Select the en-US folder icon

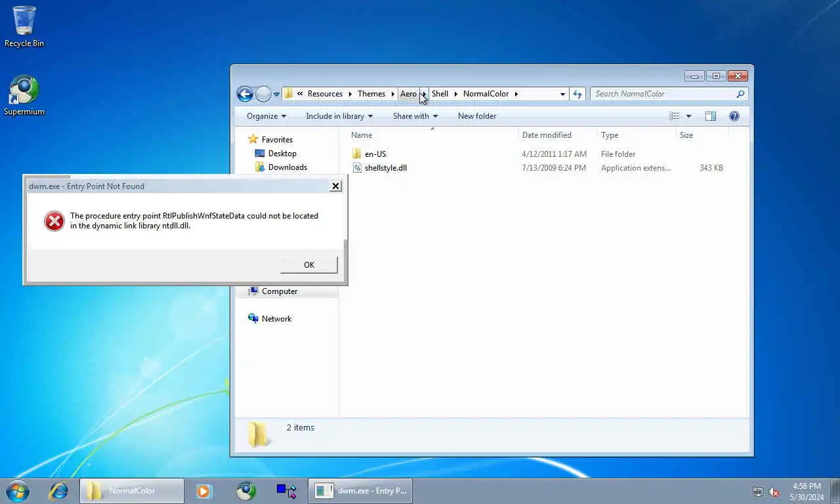pyautogui.click(x=357, y=154)
